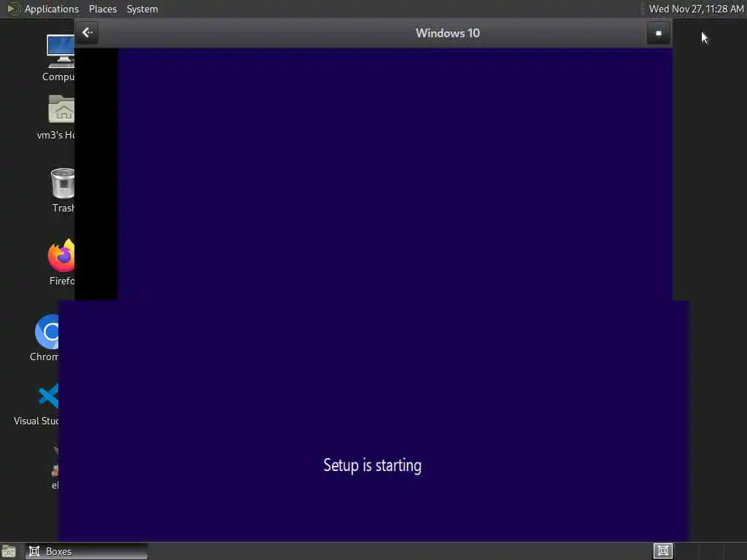
Task: Click the workspace switcher Boxes icon
Action: 662,551
